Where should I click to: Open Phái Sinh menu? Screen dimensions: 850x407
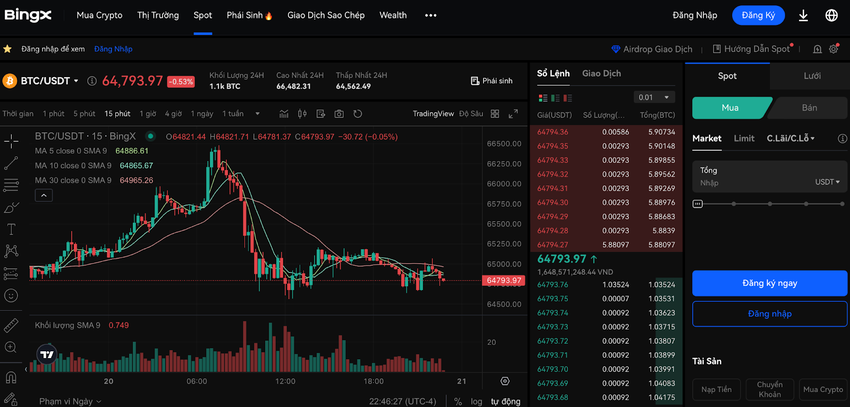tap(249, 15)
